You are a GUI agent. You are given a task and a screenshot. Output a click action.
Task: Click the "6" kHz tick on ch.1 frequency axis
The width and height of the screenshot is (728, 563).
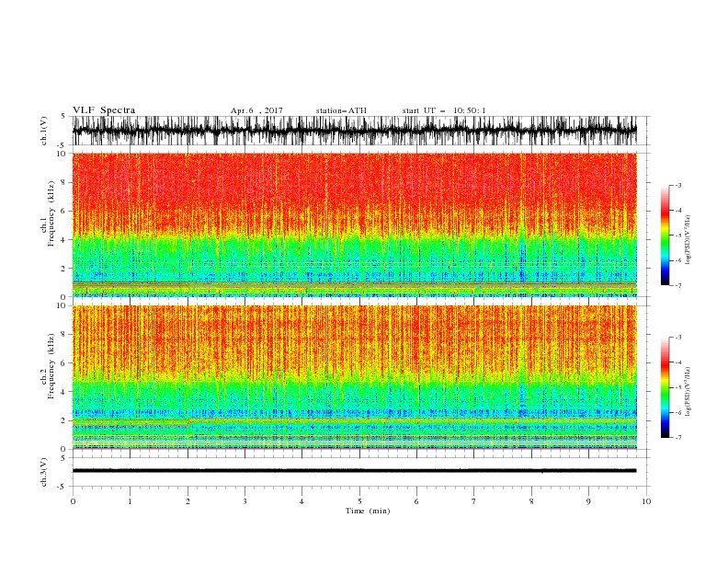point(65,211)
